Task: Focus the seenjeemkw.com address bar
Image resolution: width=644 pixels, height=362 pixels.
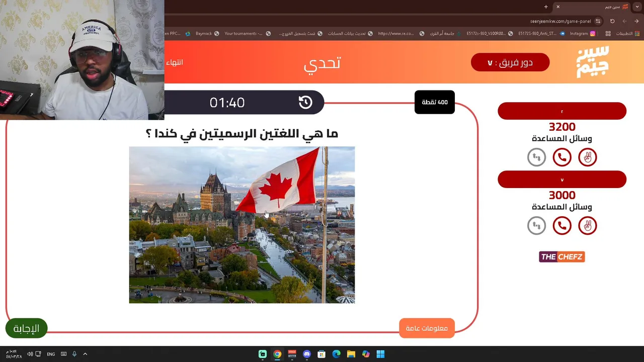Action: (x=560, y=21)
